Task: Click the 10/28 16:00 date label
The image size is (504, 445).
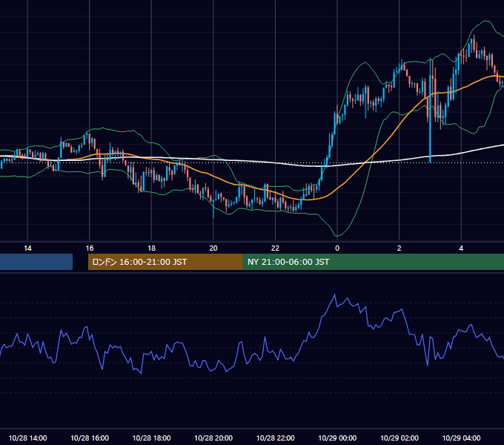Action: tap(90, 438)
